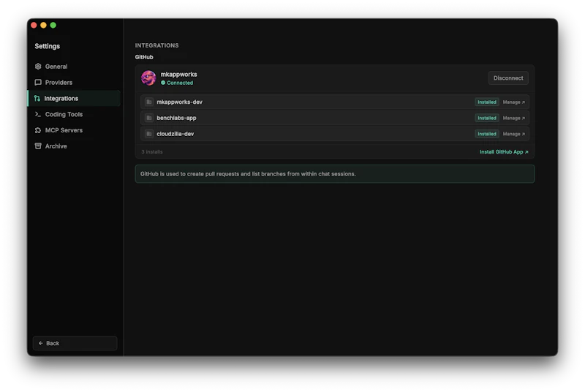
Task: Click the mkappworks avatar image
Action: pyautogui.click(x=148, y=78)
